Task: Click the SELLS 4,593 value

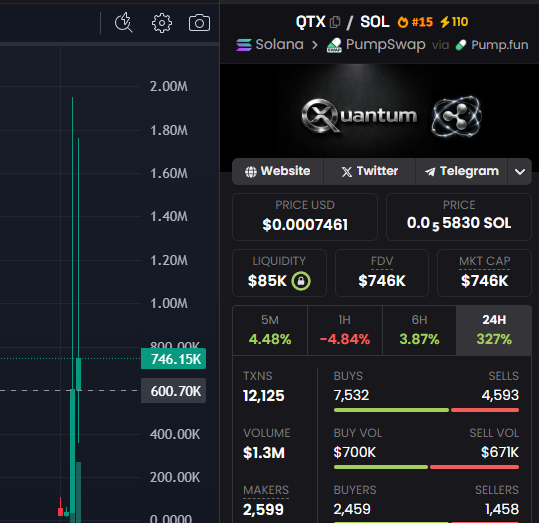Action: click(500, 395)
